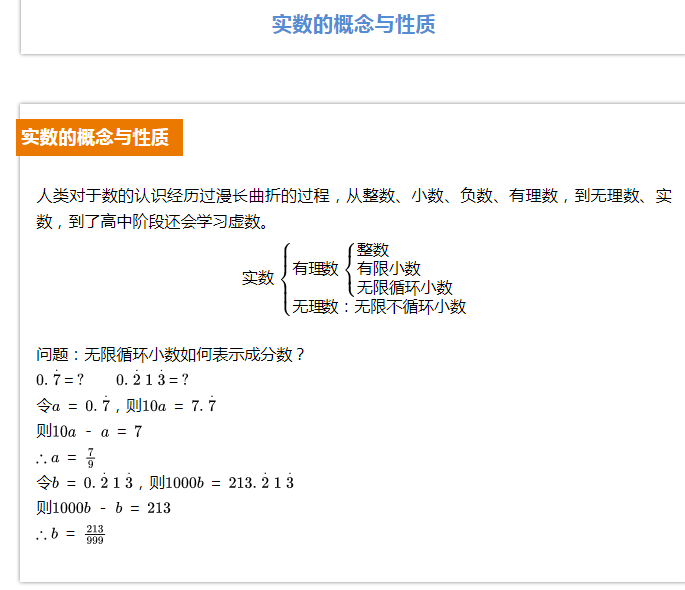Select the orange section header 实数的概念与性质
685x590 pixels.
[96, 138]
